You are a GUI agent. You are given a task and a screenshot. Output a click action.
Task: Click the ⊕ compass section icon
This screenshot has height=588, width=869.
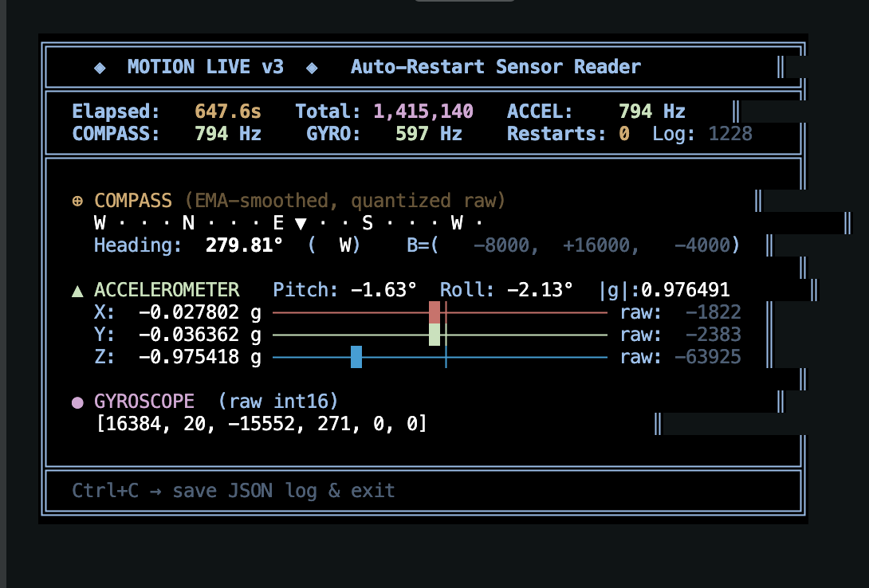click(76, 202)
